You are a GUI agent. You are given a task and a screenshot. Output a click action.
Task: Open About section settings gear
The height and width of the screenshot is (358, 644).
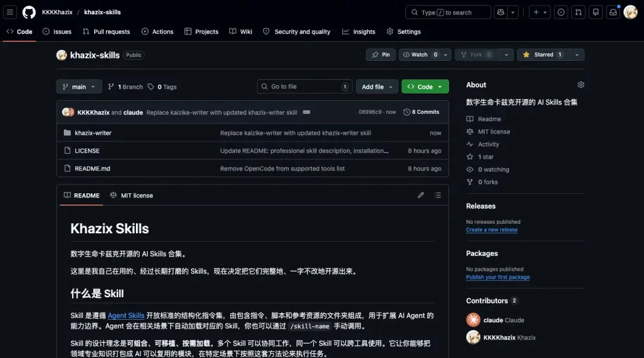tap(581, 85)
